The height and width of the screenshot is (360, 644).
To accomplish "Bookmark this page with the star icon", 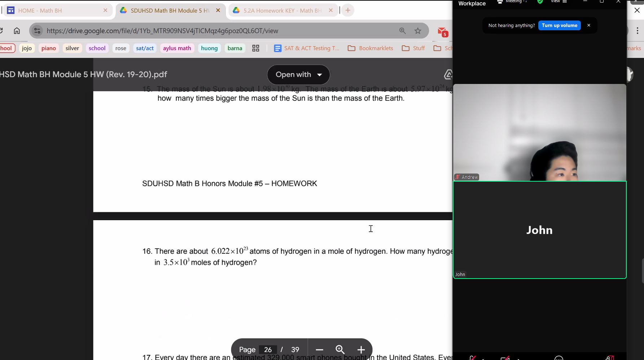I will click(x=418, y=31).
